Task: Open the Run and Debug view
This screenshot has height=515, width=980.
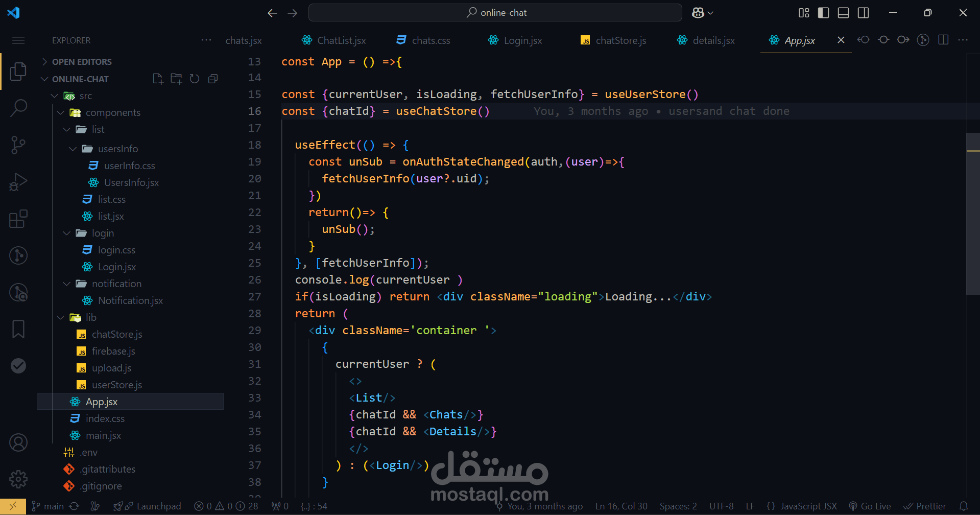Action: click(x=18, y=182)
